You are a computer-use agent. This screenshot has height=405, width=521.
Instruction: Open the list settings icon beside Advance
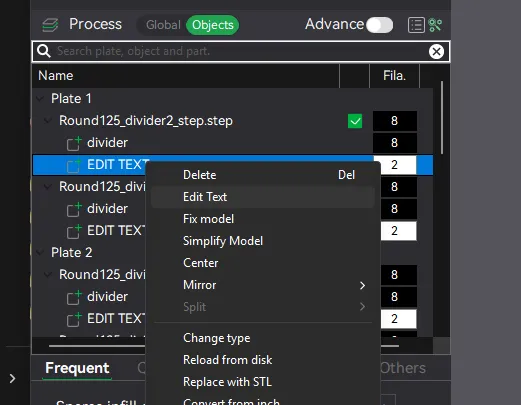tap(416, 25)
